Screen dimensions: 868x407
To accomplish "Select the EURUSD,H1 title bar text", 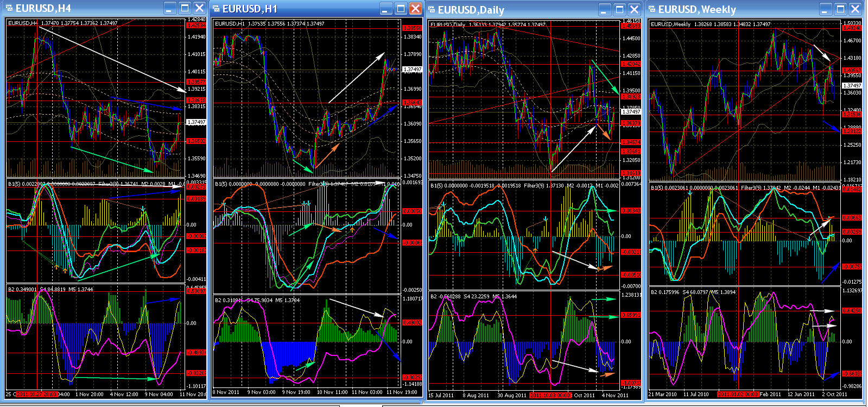I will [x=250, y=9].
